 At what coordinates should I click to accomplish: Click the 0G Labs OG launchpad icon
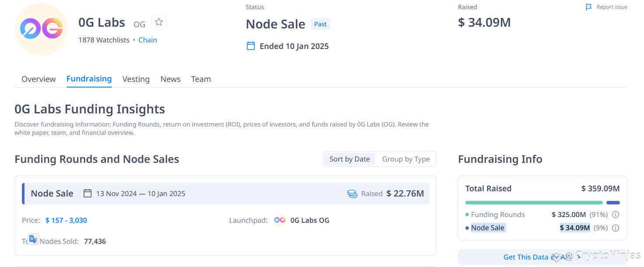pos(280,220)
